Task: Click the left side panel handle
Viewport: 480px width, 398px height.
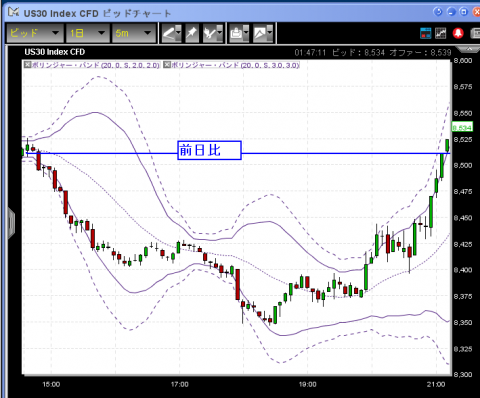Action: 11,223
